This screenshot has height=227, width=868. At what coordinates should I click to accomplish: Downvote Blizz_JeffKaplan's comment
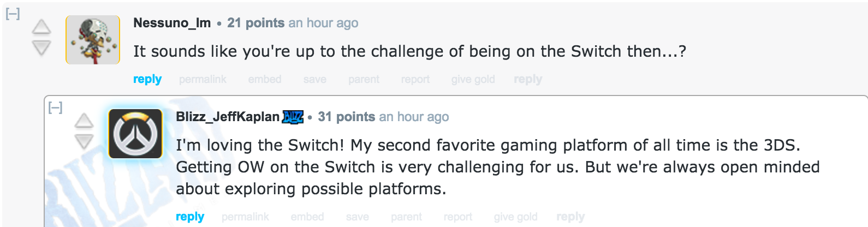(x=84, y=142)
